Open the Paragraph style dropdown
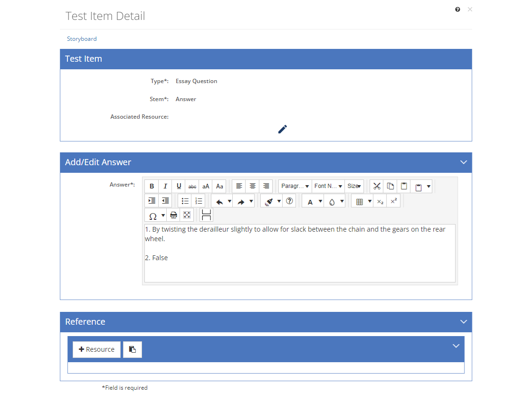 click(x=295, y=186)
